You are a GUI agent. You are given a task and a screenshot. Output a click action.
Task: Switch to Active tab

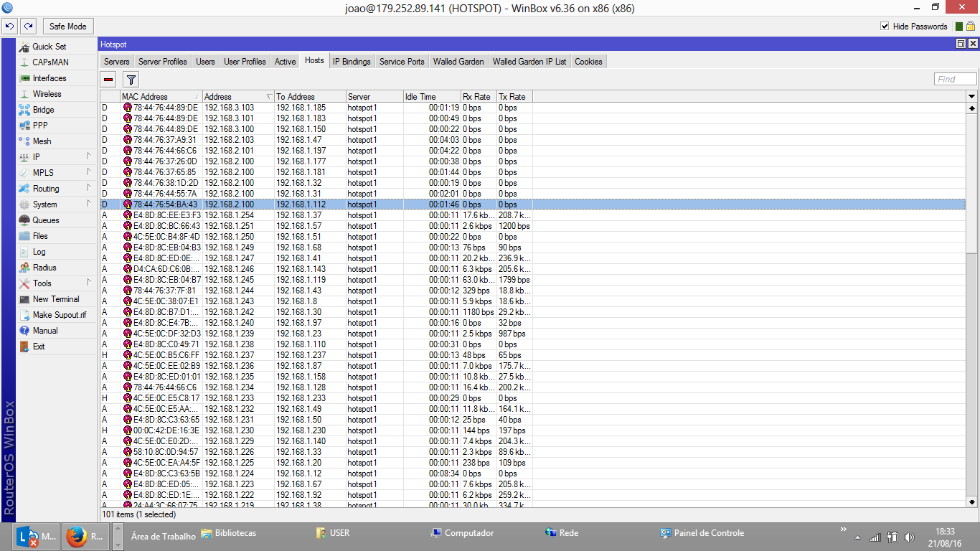pyautogui.click(x=285, y=62)
